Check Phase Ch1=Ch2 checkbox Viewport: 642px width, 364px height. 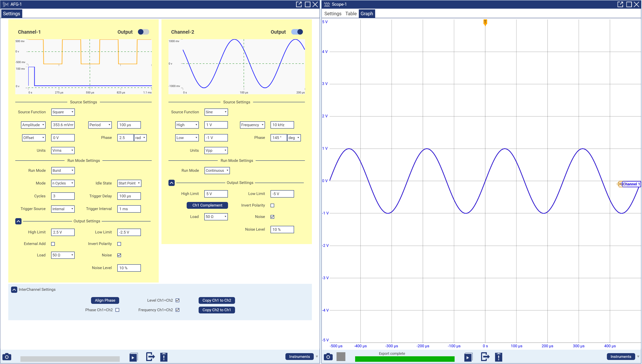117,310
